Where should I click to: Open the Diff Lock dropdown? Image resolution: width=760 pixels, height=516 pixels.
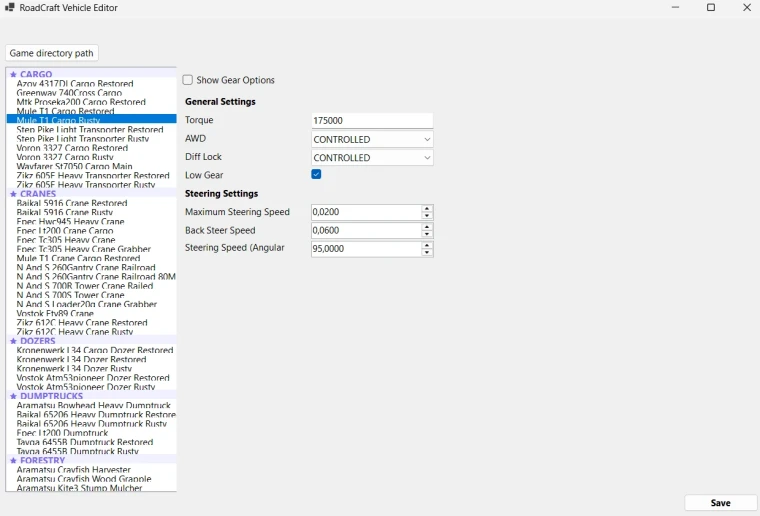(372, 158)
